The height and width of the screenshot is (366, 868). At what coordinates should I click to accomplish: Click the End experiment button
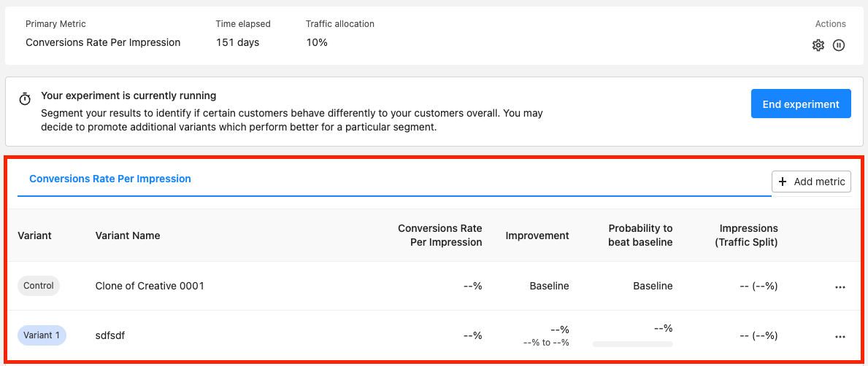point(801,104)
